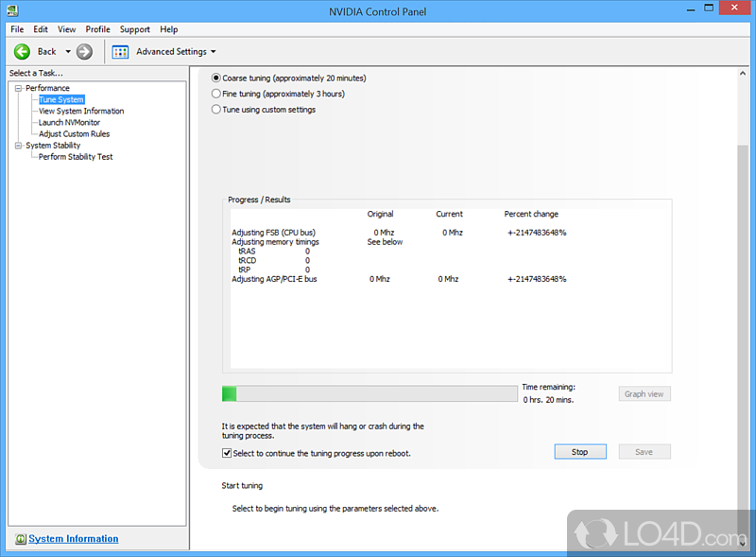Click the Advanced Settings toolbar label
The height and width of the screenshot is (557, 756).
(171, 52)
